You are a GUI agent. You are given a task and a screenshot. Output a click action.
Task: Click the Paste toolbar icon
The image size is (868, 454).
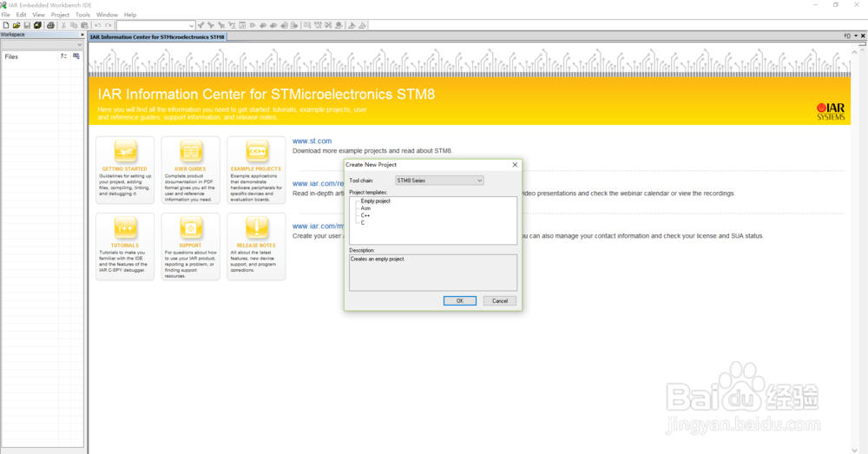(84, 25)
